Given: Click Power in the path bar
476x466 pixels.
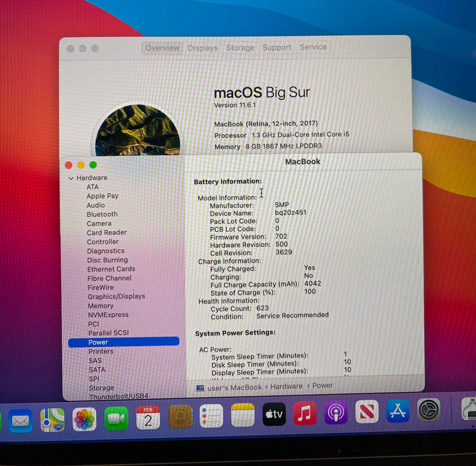Looking at the screenshot, I should [322, 385].
